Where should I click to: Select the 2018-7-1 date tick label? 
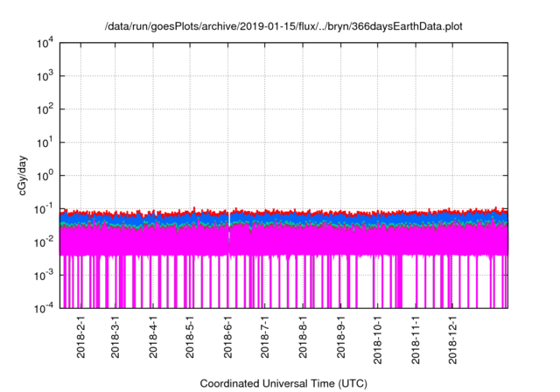[x=264, y=337]
